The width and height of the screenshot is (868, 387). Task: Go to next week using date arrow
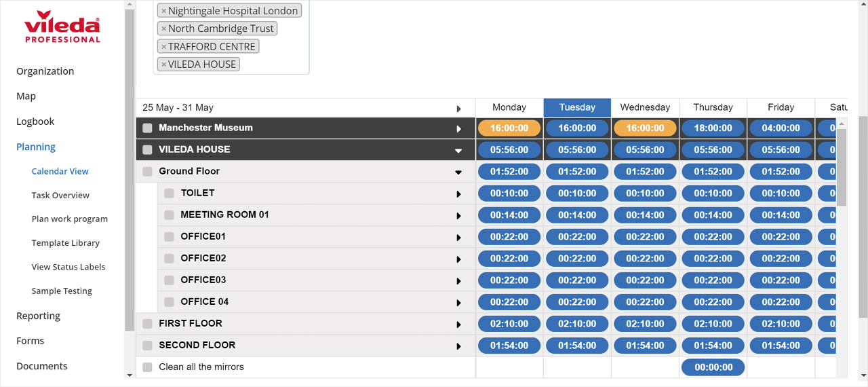tap(458, 109)
